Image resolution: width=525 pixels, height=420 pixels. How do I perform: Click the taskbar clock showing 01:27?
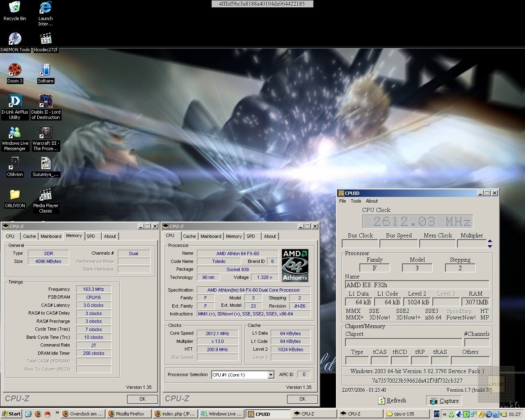pyautogui.click(x=515, y=414)
